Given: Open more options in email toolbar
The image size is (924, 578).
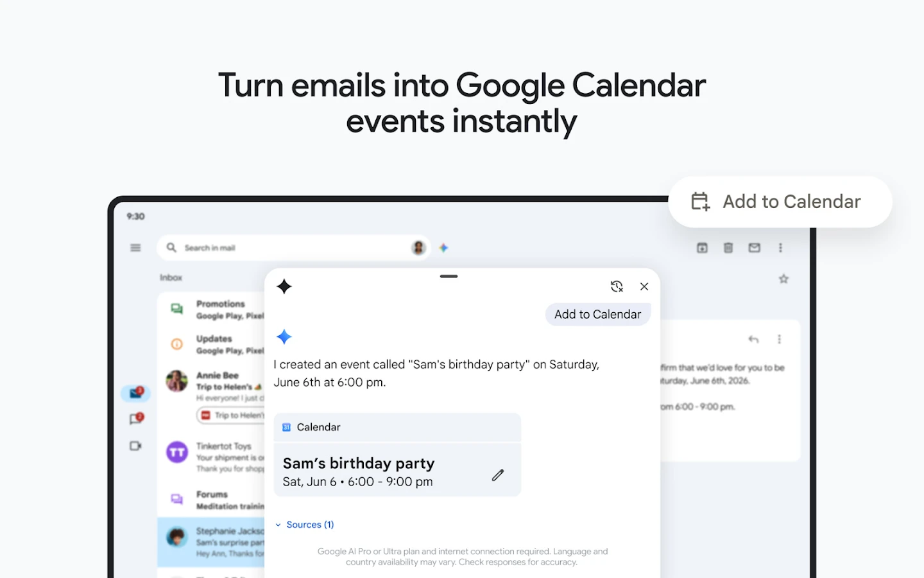Looking at the screenshot, I should coord(780,248).
